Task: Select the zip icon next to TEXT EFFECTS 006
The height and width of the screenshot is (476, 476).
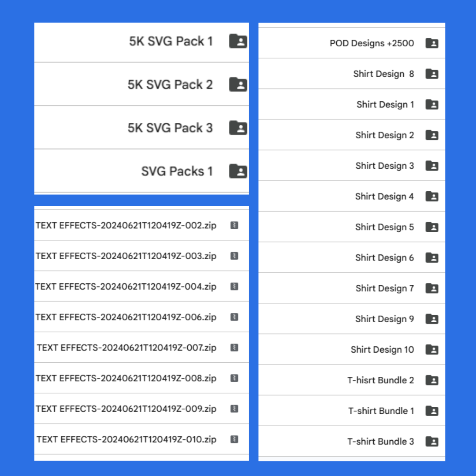Action: click(x=234, y=317)
